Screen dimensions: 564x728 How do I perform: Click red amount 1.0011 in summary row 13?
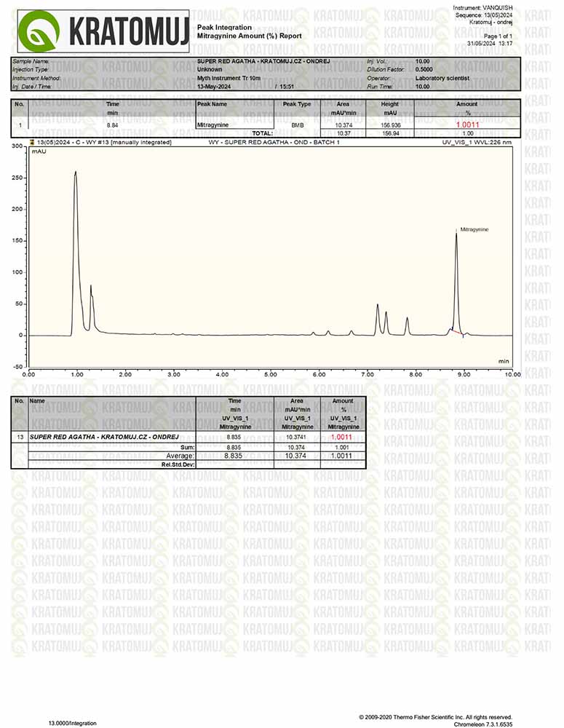(341, 437)
